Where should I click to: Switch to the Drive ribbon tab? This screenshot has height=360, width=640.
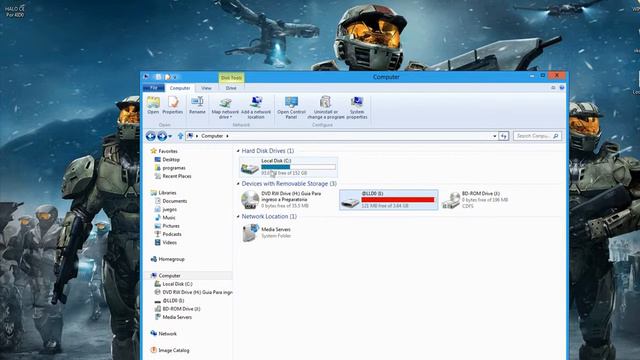point(231,88)
